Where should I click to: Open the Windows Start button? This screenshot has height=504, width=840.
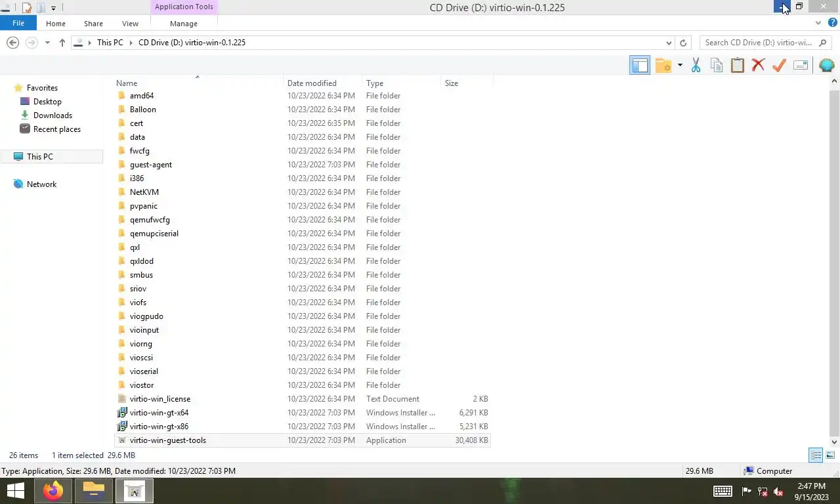(x=16, y=491)
